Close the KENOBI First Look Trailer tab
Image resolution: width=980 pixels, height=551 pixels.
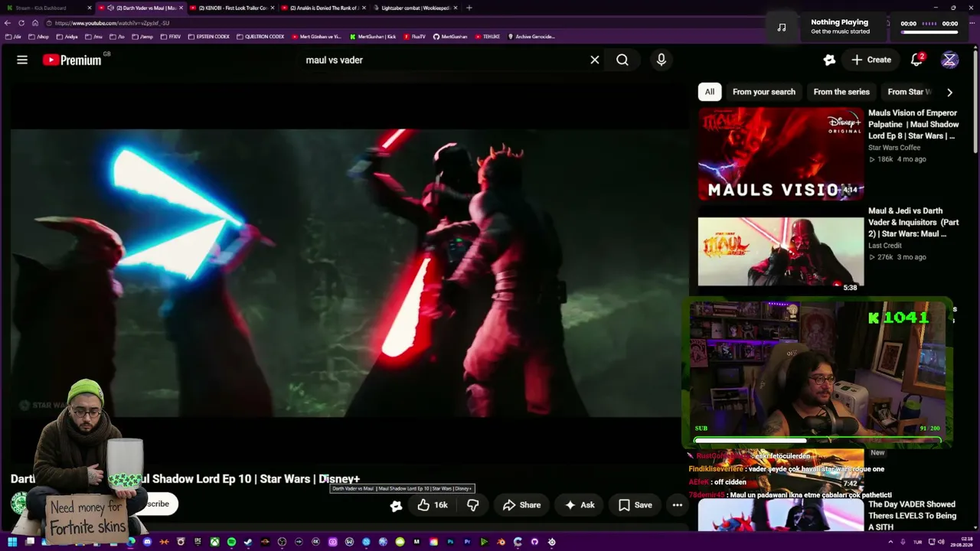[x=273, y=8]
